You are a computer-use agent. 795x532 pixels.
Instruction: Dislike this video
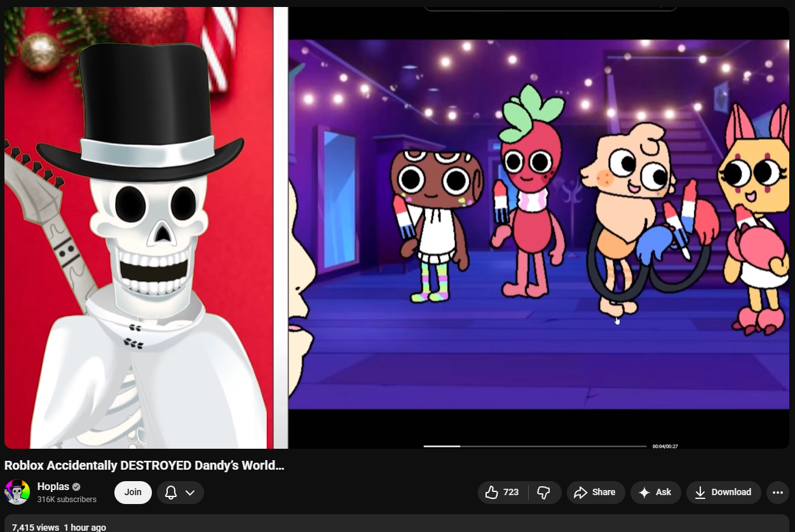point(545,493)
